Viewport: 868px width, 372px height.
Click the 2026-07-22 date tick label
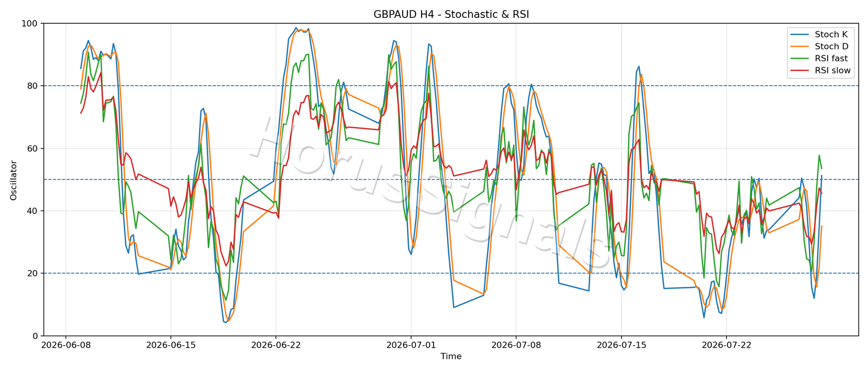[x=726, y=344]
